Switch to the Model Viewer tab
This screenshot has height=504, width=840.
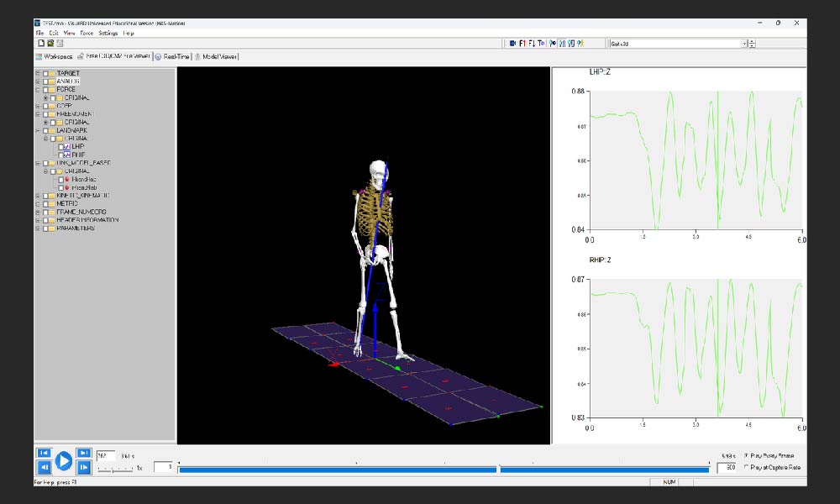[x=217, y=56]
